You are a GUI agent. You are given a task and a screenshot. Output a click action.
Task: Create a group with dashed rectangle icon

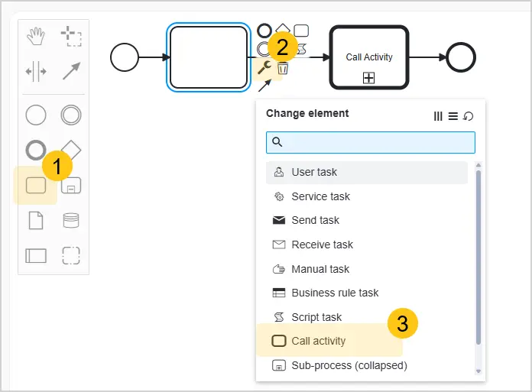click(71, 256)
